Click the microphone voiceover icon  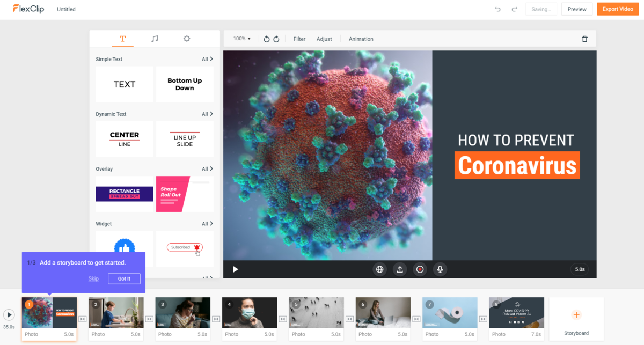coord(440,269)
